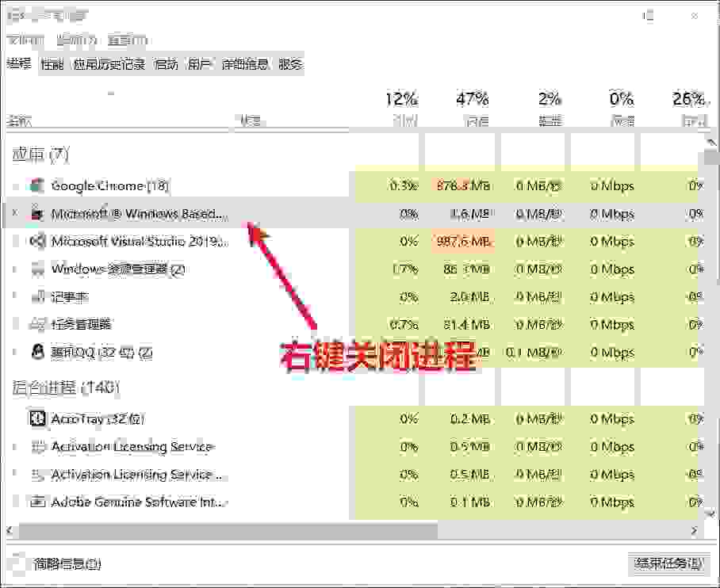
Task: Click the vertical scrollbar down arrow
Action: pos(711,513)
